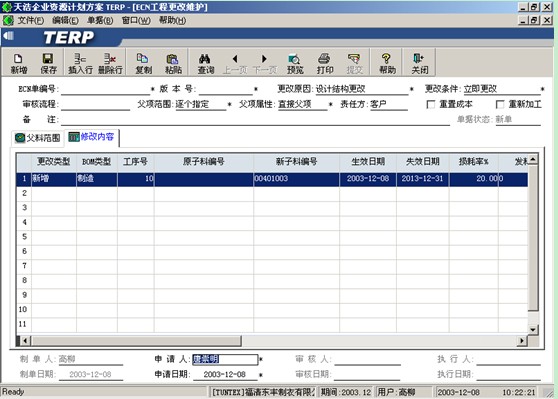Open help with the 帮助 question icon
This screenshot has width=558, height=399.
point(387,63)
